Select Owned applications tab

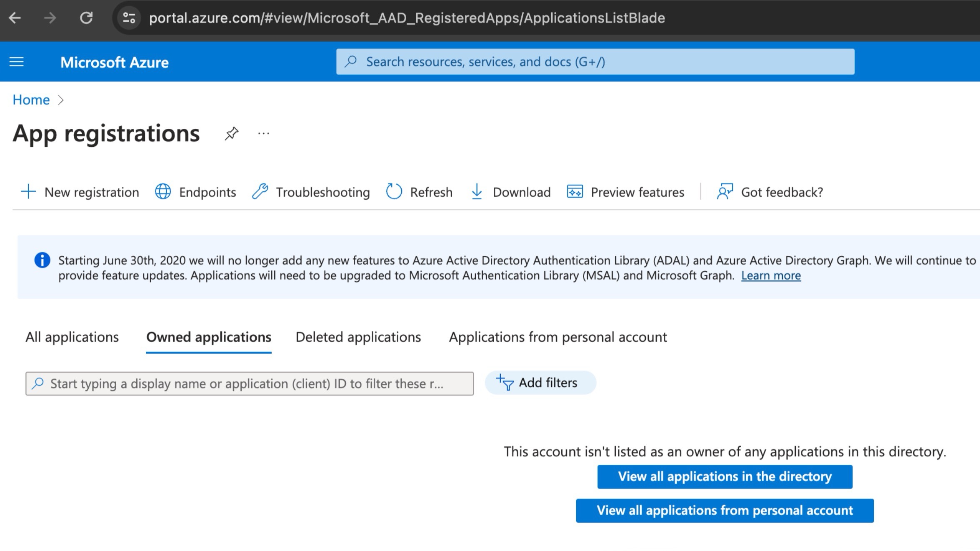click(x=209, y=337)
